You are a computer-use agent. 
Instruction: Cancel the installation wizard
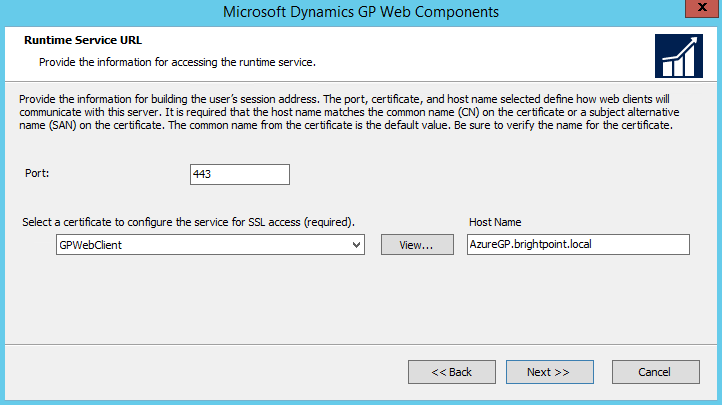tap(654, 372)
